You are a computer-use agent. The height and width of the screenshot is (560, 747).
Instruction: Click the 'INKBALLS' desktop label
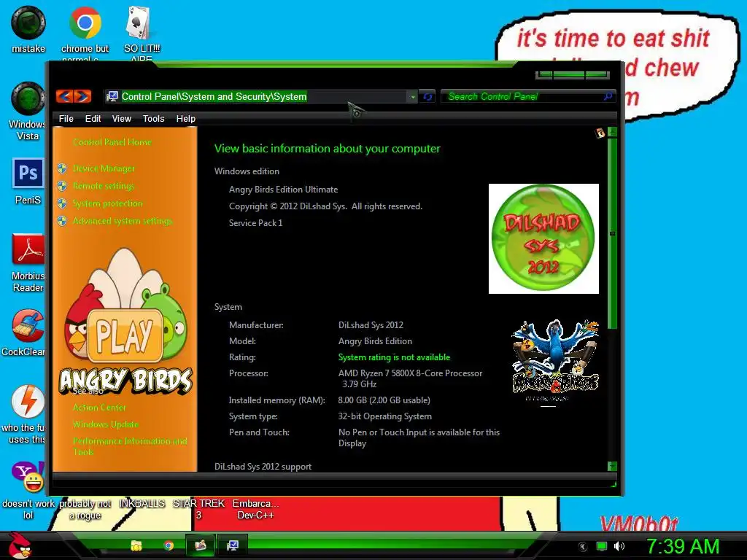pyautogui.click(x=142, y=503)
